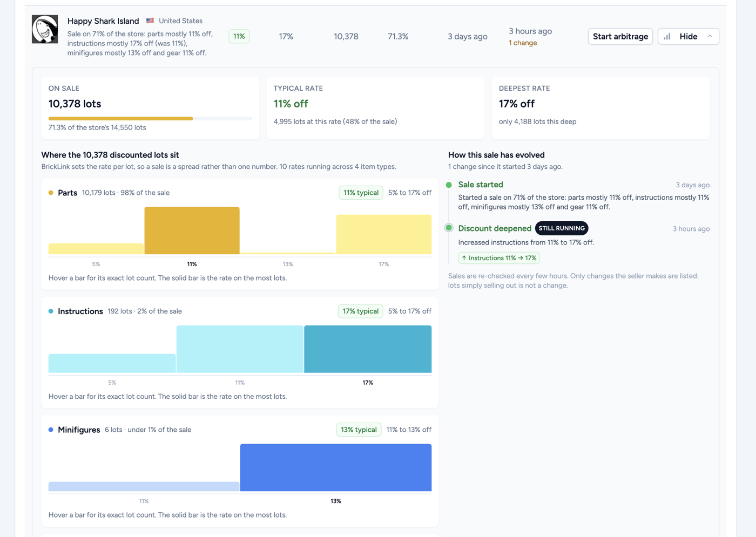
Task: Click 'only 4,188 lots this deep' text
Action: pos(537,121)
